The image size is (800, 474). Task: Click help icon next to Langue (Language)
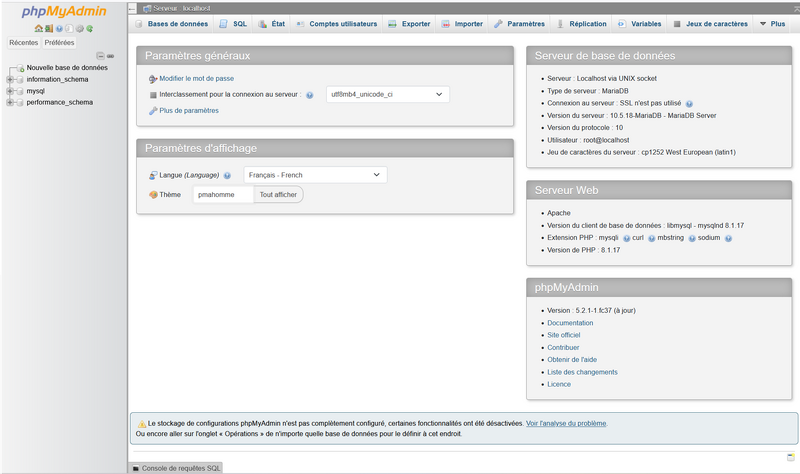[x=228, y=176]
